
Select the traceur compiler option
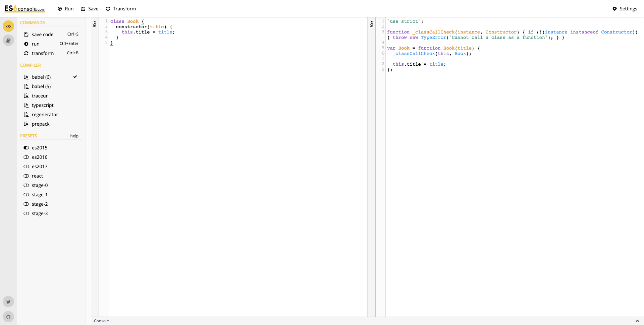(40, 96)
